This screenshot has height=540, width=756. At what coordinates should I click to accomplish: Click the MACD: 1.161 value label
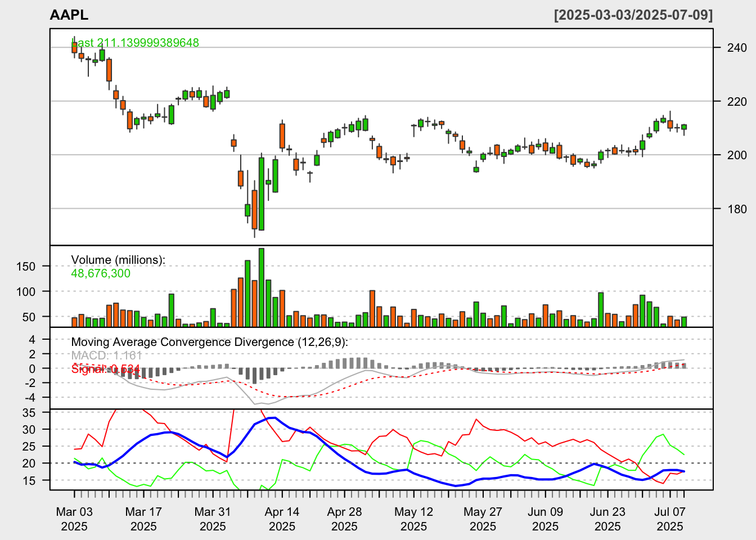[106, 355]
